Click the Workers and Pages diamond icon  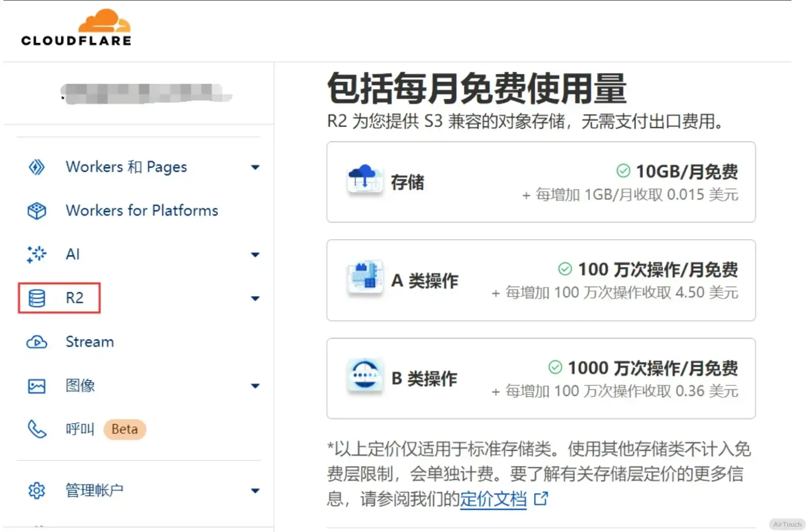coord(37,167)
